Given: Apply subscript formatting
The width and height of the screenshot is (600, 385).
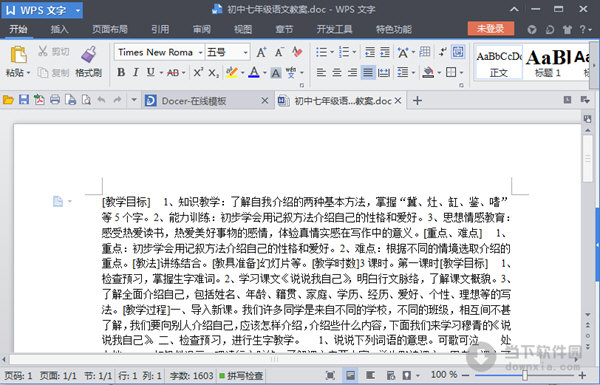Looking at the screenshot, I should click(x=214, y=72).
